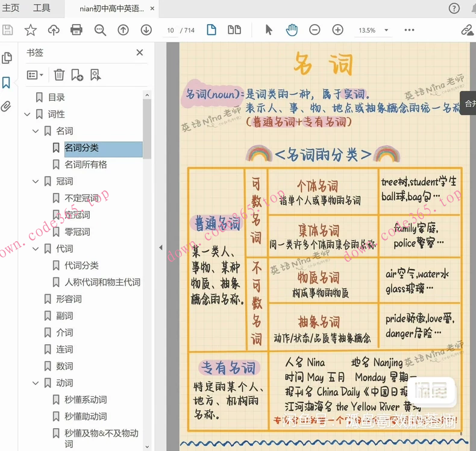Open the 秒懂系动词 bookmark

(x=86, y=400)
